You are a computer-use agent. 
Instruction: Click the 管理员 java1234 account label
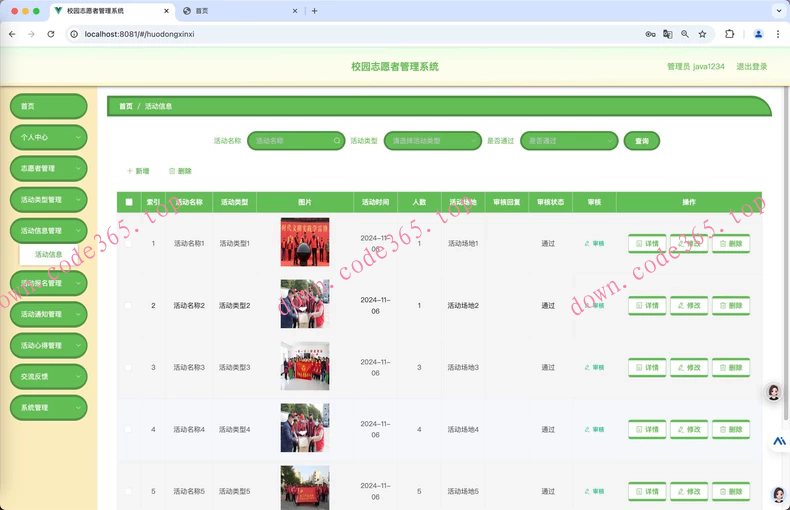tap(696, 67)
